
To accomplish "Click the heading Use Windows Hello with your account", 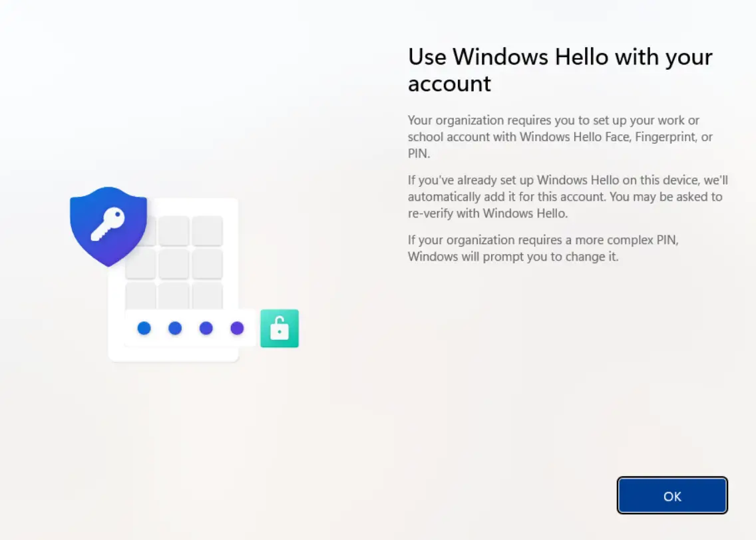I will 560,70.
